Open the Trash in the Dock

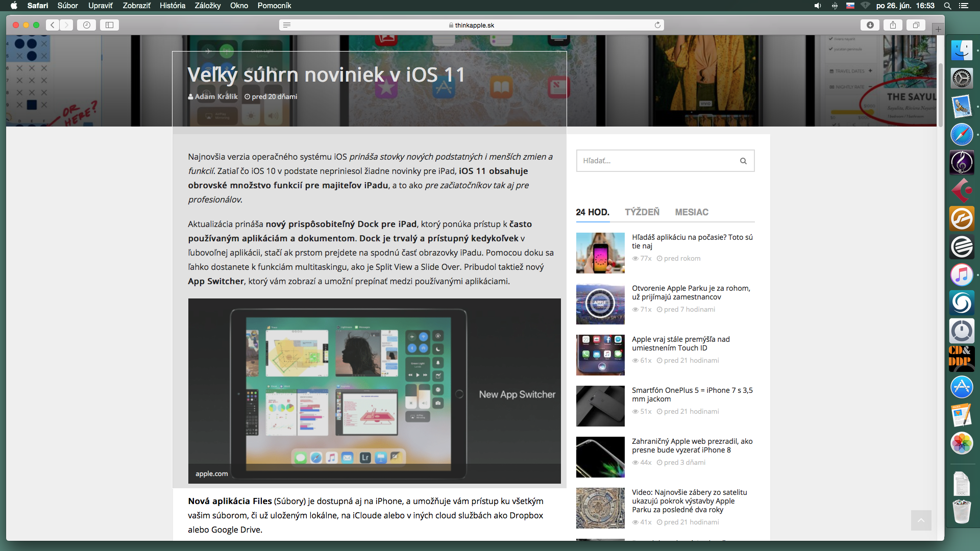point(962,511)
